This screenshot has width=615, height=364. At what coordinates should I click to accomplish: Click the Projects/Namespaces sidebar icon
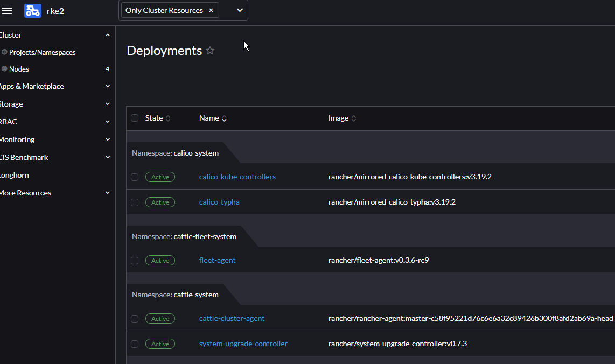tap(4, 52)
